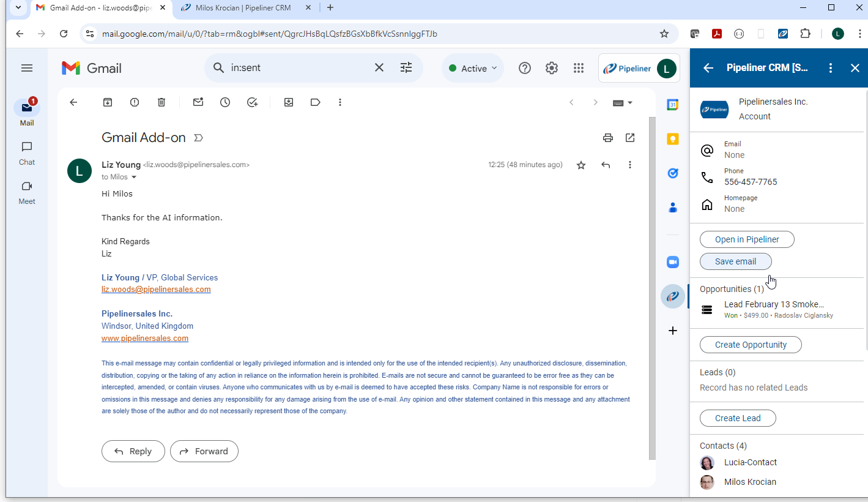Image resolution: width=868 pixels, height=502 pixels.
Task: Report this email as spam
Action: 135,102
